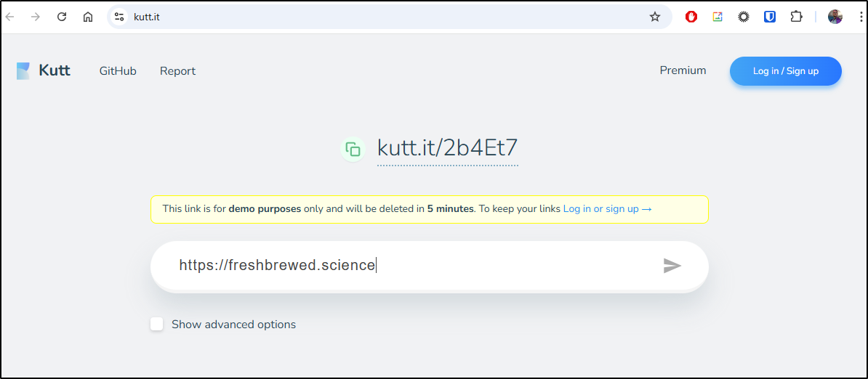Copy the shortened kutt.it link
This screenshot has width=868, height=379.
point(353,149)
